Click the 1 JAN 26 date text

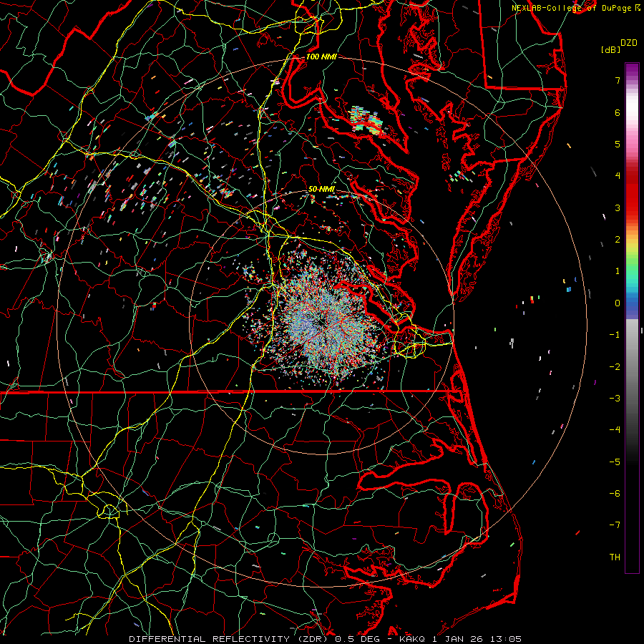457,639
